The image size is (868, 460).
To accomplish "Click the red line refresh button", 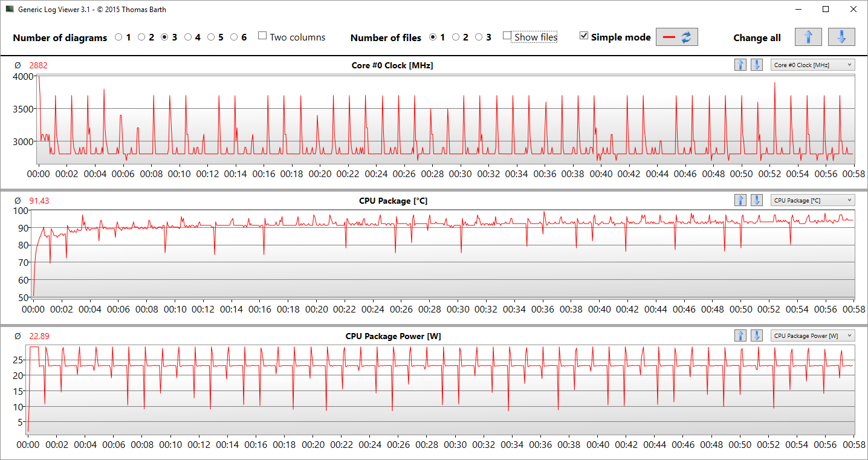I will (677, 37).
